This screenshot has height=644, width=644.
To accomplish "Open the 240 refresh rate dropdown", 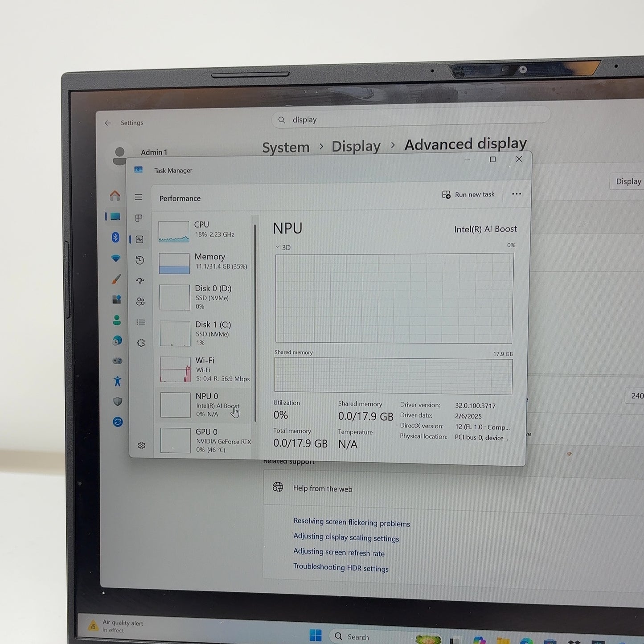I will point(635,396).
